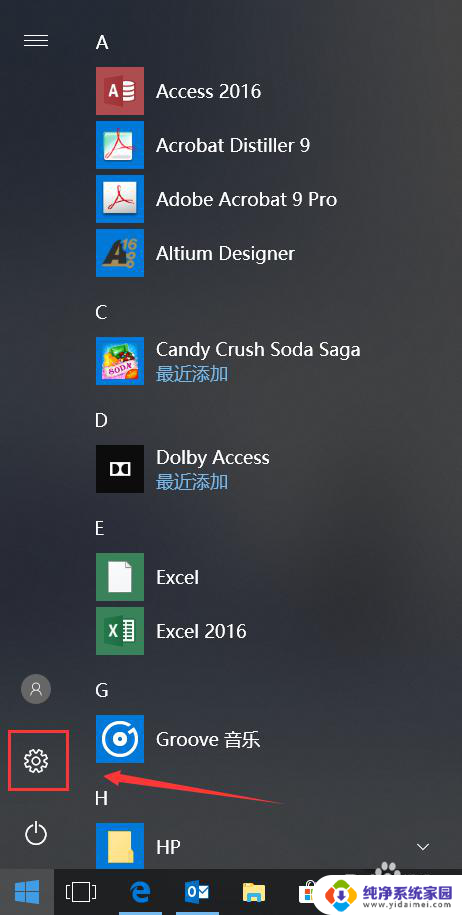Screen dimensions: 462x915
Task: Select Excel 2016 label
Action: [x=201, y=631]
